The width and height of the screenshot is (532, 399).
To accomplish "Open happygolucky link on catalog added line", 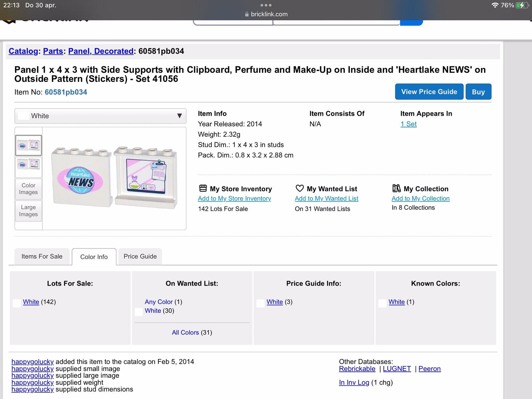I will [x=33, y=362].
